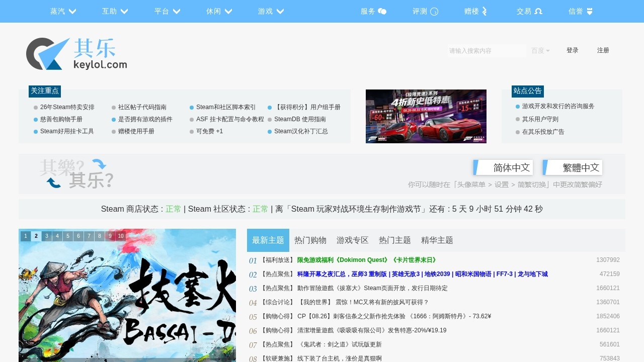The image size is (644, 362).
Task: Switch to 游戏专区 tab
Action: click(353, 240)
